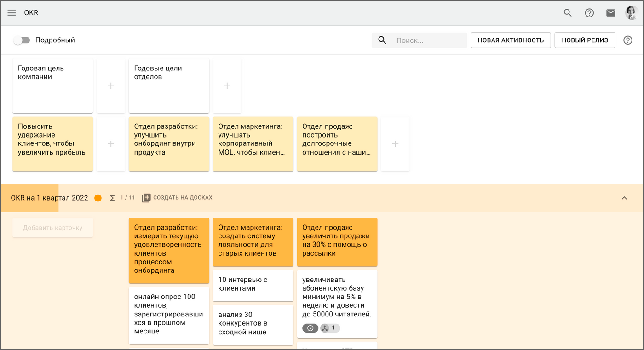The width and height of the screenshot is (644, 350).
Task: Click the НОВЫЙ РЕЛИЗ button
Action: click(585, 40)
